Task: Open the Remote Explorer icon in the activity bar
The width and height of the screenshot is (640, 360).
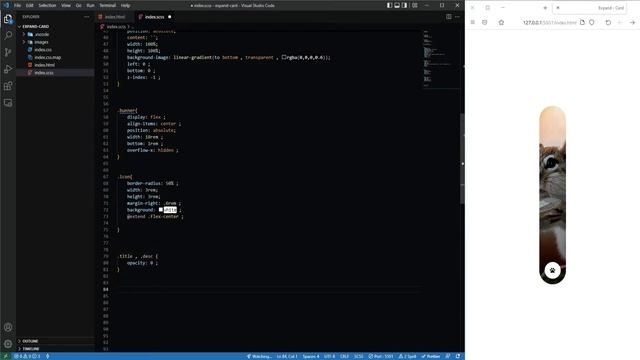Action: point(8,102)
